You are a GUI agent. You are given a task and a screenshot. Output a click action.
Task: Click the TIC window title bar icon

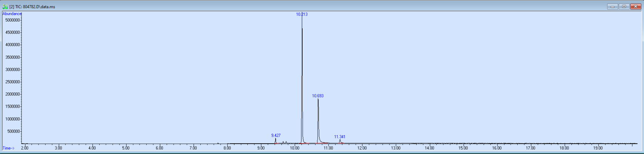click(5, 7)
